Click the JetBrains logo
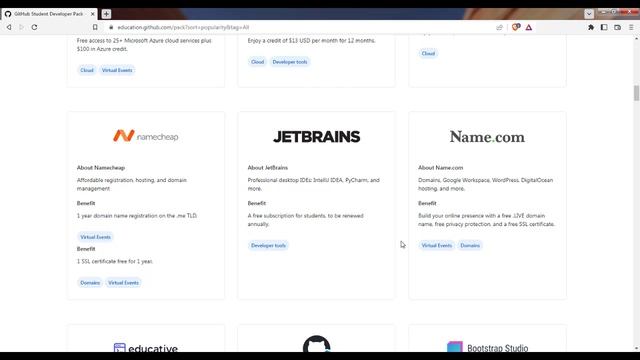This screenshot has height=360, width=640. (x=316, y=137)
